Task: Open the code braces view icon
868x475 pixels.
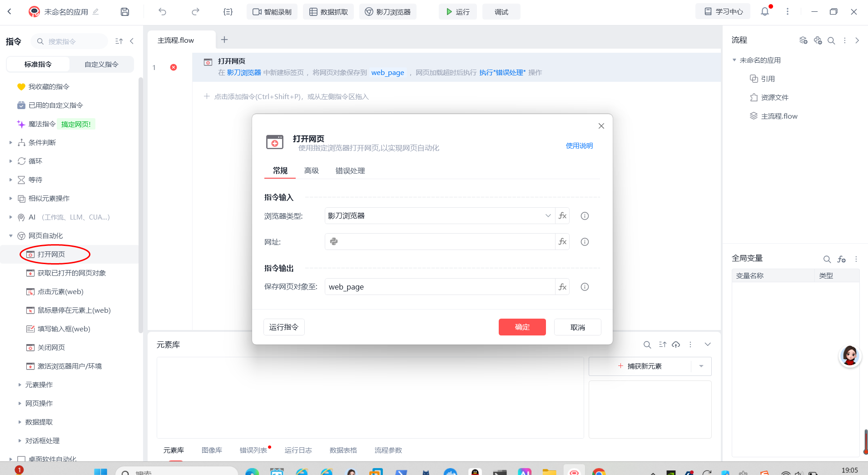Action: tap(228, 12)
